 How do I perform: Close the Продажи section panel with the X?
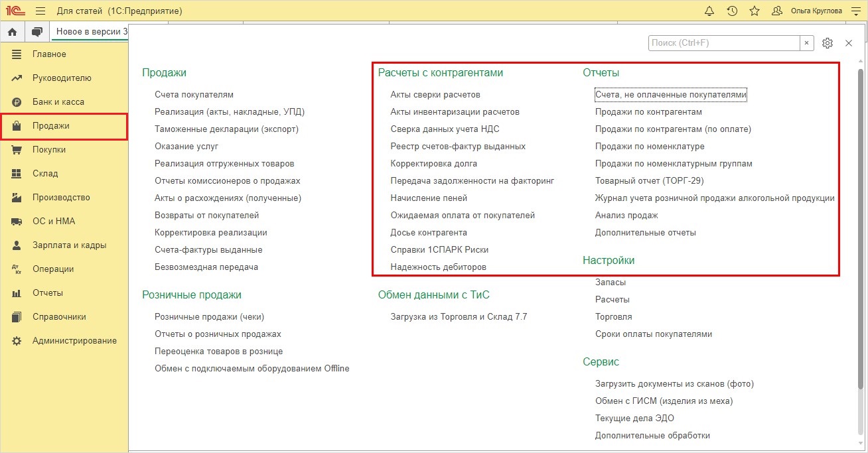point(849,43)
